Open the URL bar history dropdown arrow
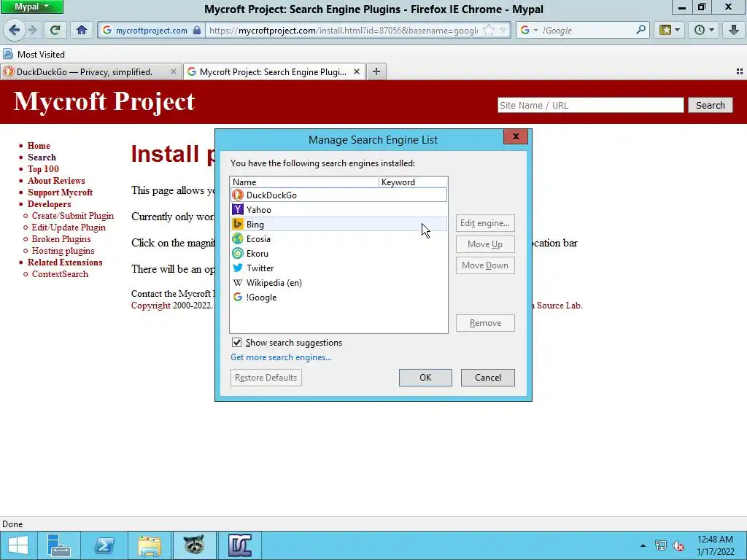Screen dimensions: 747x560 (x=503, y=31)
